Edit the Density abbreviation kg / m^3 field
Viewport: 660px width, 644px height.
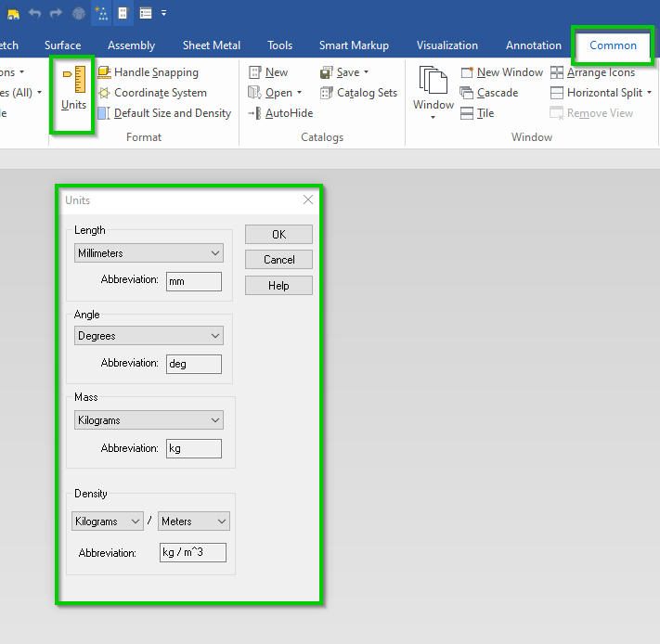click(x=193, y=552)
